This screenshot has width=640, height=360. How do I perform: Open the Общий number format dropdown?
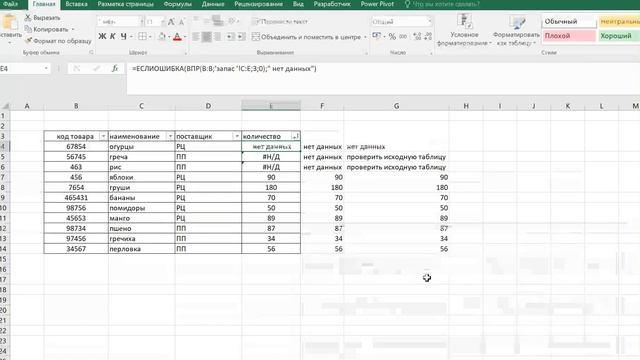(429, 21)
